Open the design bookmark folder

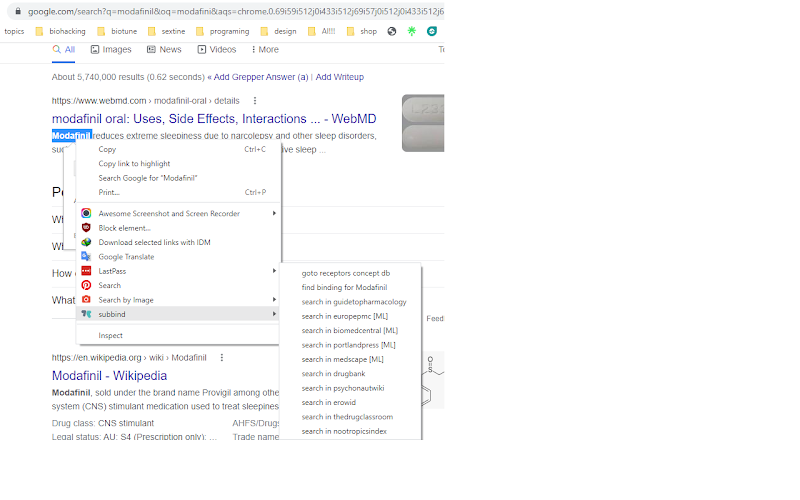point(278,31)
